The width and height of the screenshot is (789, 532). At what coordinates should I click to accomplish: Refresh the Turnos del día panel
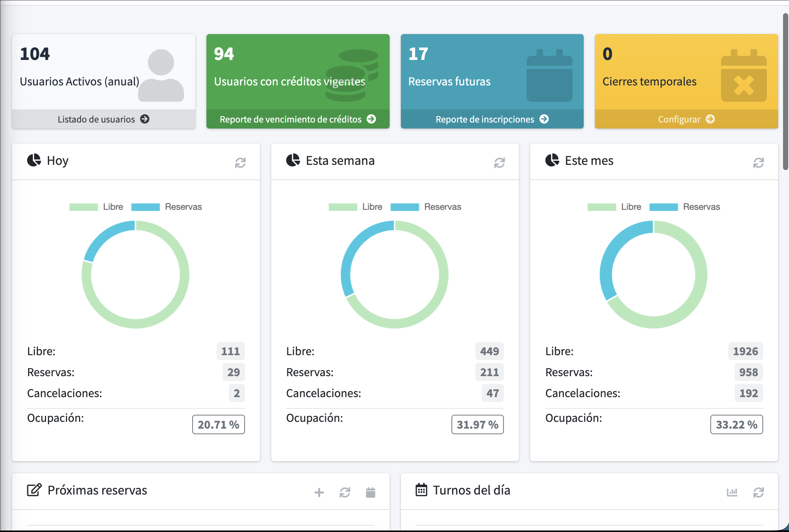click(759, 492)
